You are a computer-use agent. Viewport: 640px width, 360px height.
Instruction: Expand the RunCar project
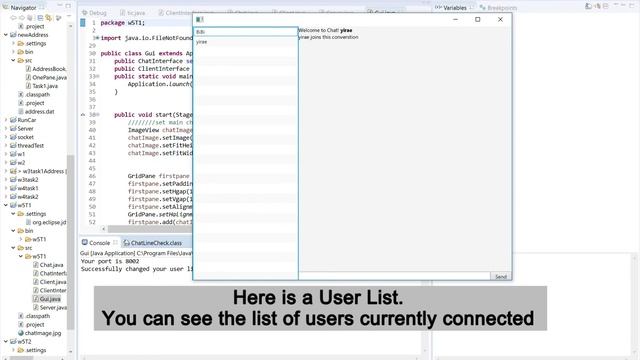(6, 120)
